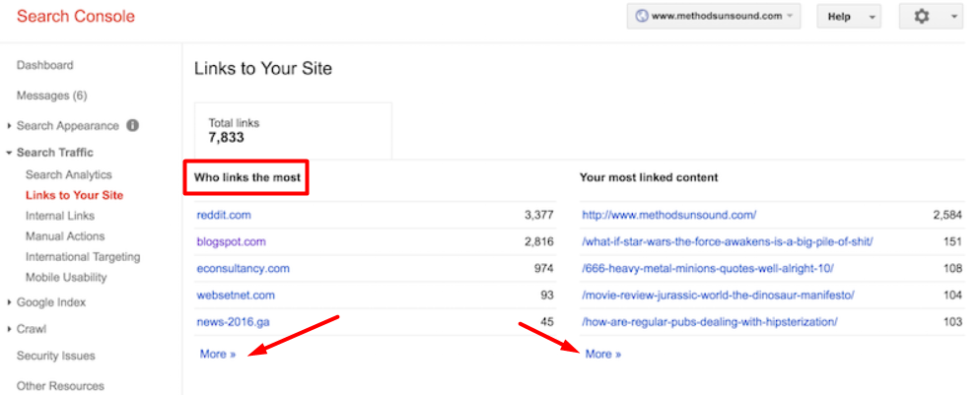
Task: Open the regular-pubs-hipsterization linked page
Action: pos(710,322)
